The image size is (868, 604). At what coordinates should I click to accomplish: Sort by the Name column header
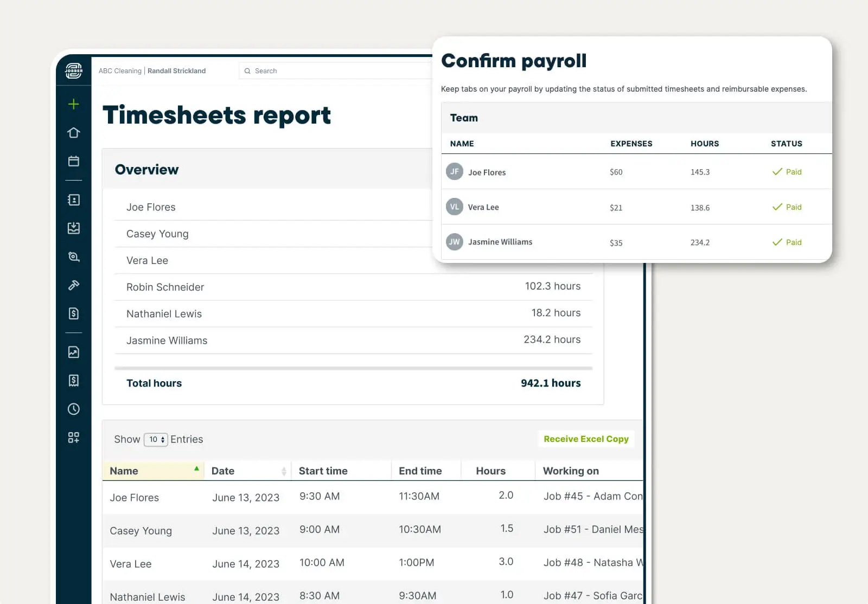(153, 471)
